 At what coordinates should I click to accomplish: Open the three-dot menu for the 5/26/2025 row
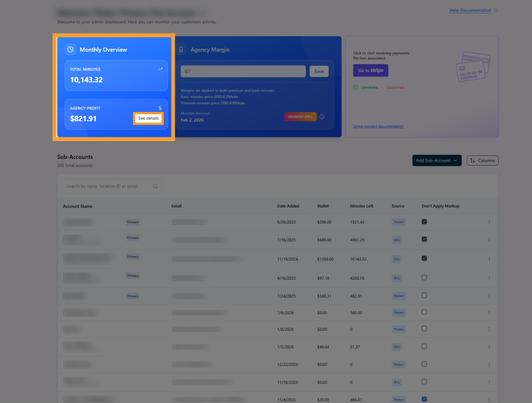(x=489, y=222)
